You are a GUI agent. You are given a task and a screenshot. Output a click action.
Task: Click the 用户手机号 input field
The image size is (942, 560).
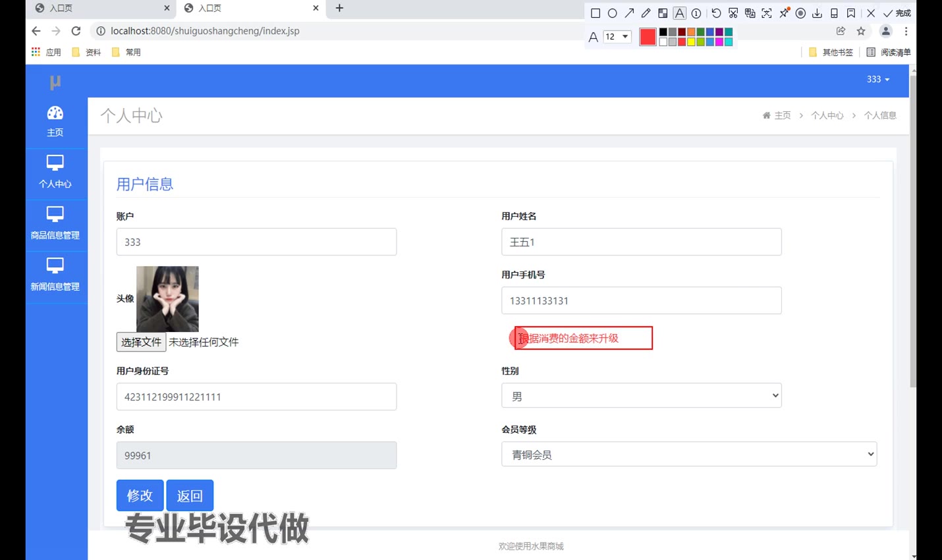[642, 300]
